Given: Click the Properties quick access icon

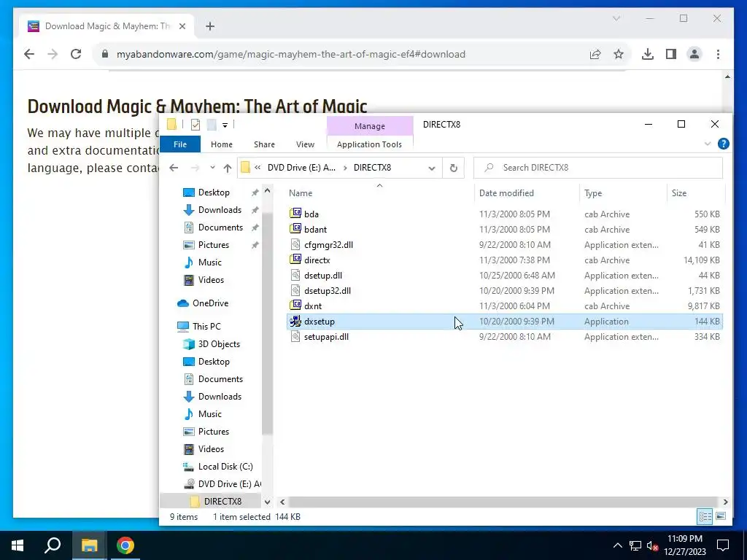Looking at the screenshot, I should click(x=196, y=125).
